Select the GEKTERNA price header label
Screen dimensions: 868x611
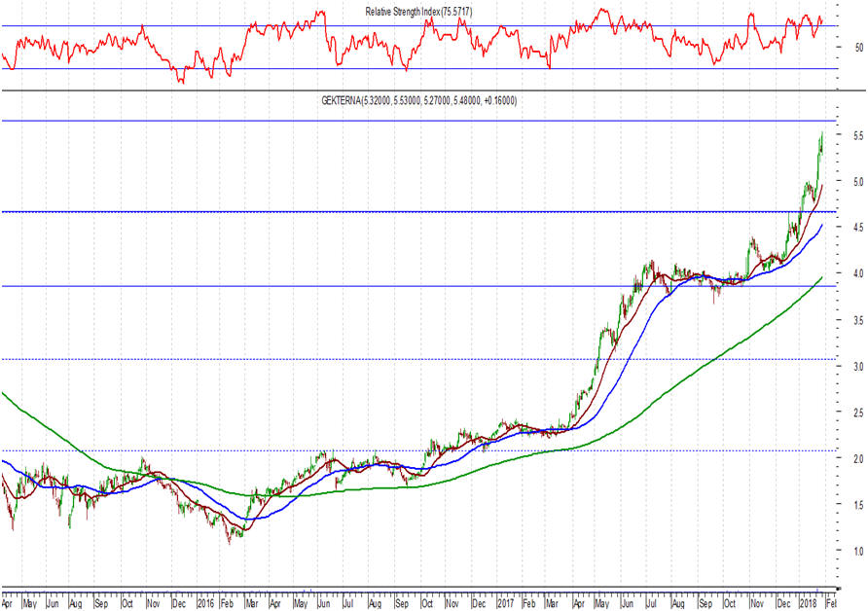419,101
